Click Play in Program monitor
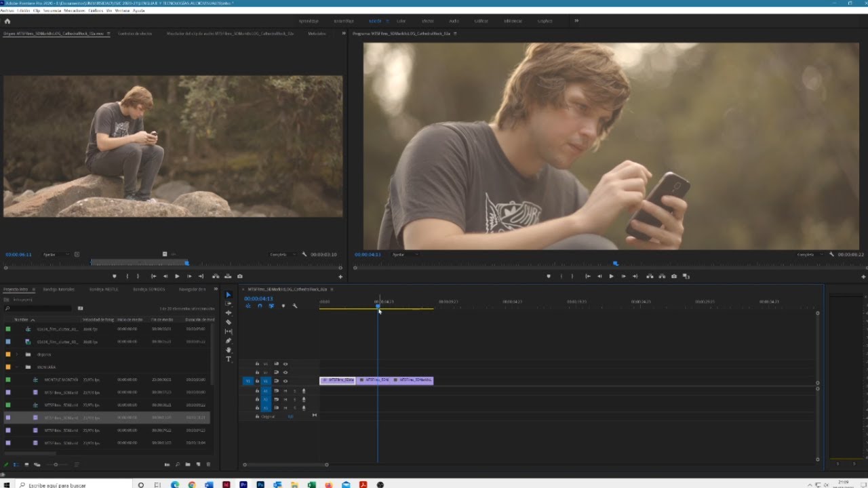868x488 pixels. pos(612,277)
